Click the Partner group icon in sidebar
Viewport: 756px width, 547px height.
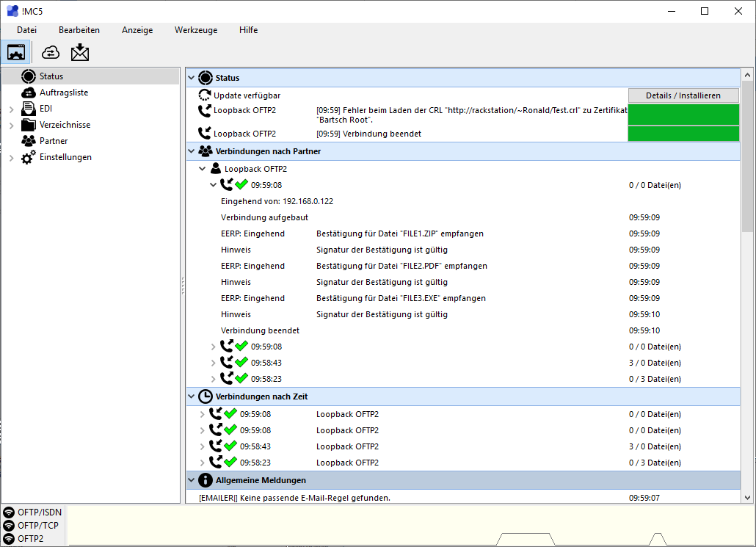point(29,141)
